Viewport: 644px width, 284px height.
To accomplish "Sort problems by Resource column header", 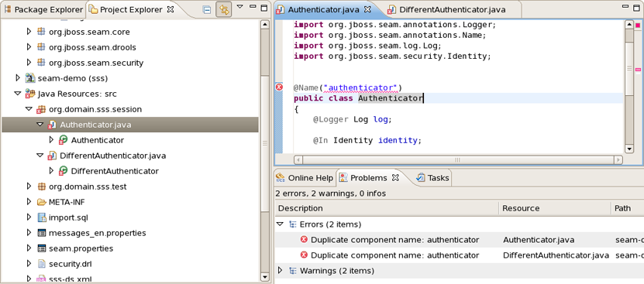I will click(x=555, y=208).
